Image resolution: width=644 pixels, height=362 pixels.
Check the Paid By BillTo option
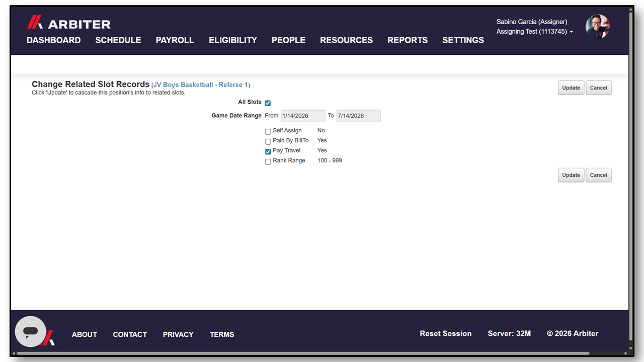tap(268, 142)
